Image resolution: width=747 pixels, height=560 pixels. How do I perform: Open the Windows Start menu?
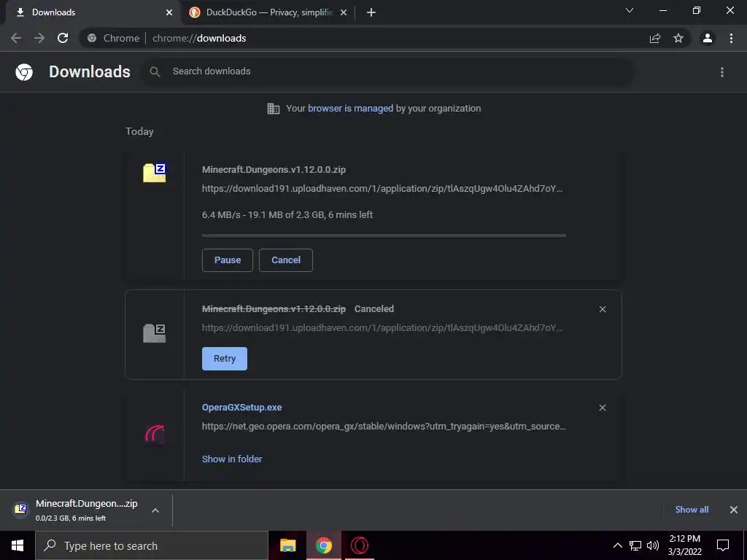tap(18, 545)
